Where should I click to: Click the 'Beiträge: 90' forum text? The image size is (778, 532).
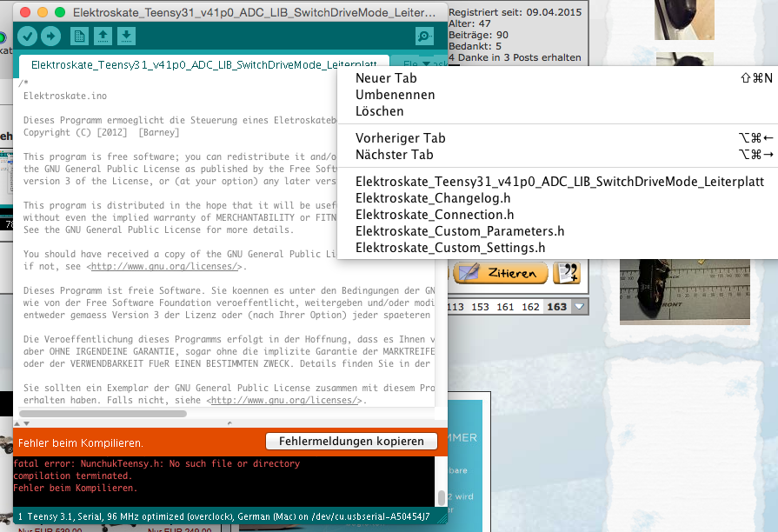pos(478,35)
